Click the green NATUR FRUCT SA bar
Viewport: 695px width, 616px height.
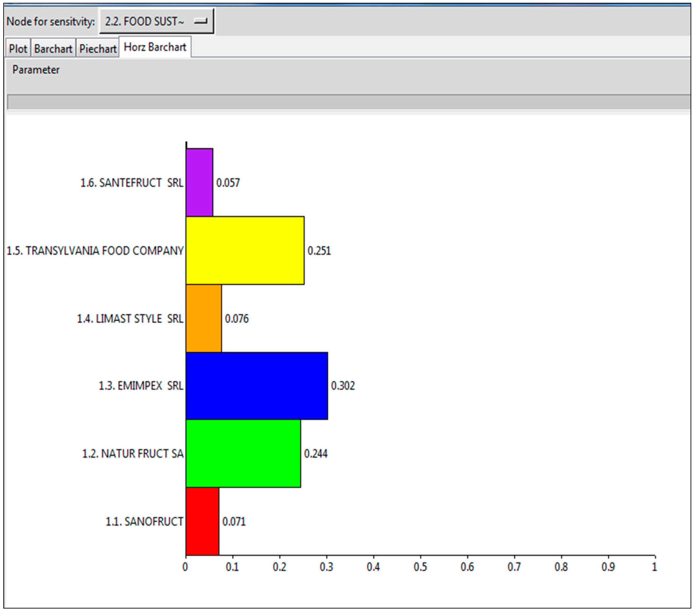tap(243, 454)
